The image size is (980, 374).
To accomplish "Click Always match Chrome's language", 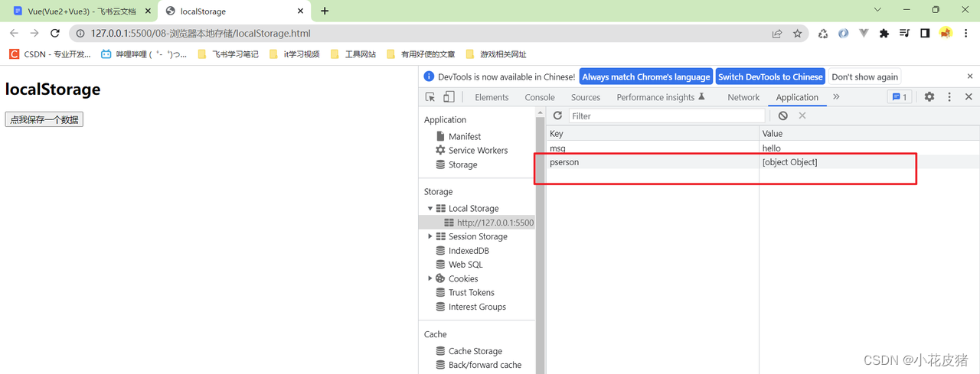I will [646, 76].
